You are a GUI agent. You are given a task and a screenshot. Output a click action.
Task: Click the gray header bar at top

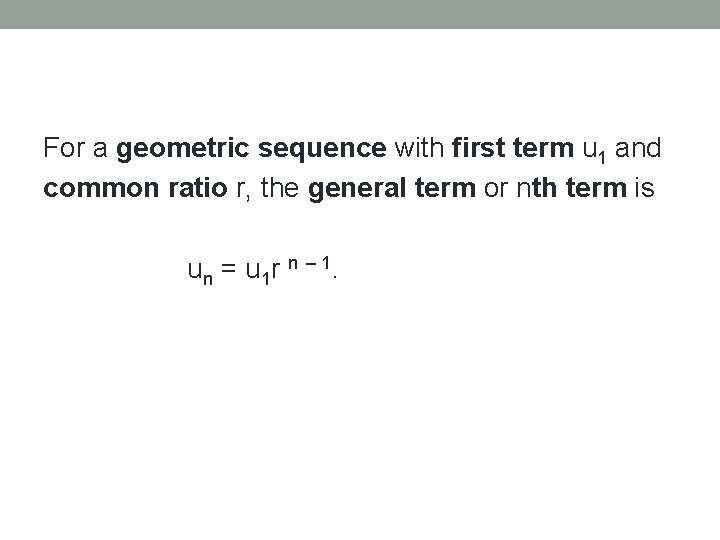(360, 14)
